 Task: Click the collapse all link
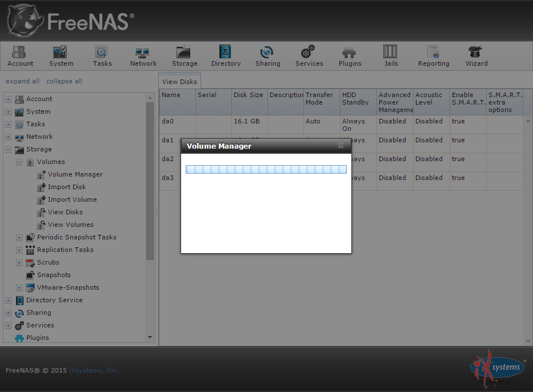tap(64, 81)
